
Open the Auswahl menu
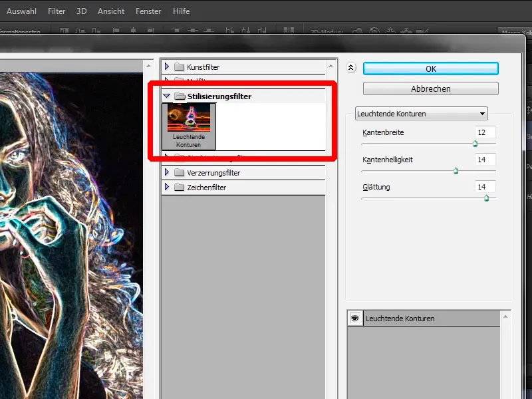(x=21, y=11)
